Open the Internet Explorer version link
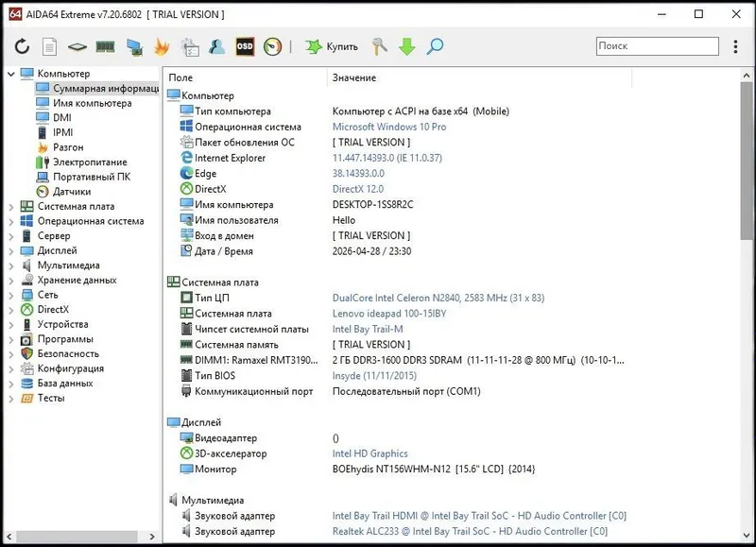 click(x=387, y=158)
